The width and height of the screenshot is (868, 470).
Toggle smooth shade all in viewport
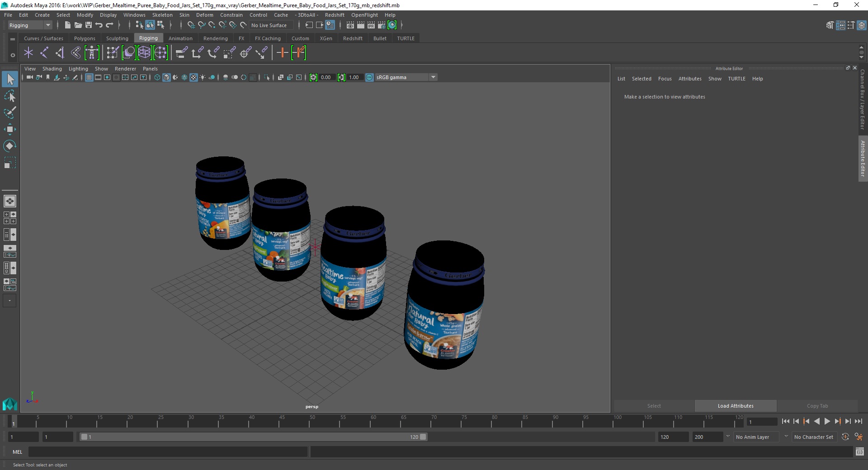click(x=166, y=77)
